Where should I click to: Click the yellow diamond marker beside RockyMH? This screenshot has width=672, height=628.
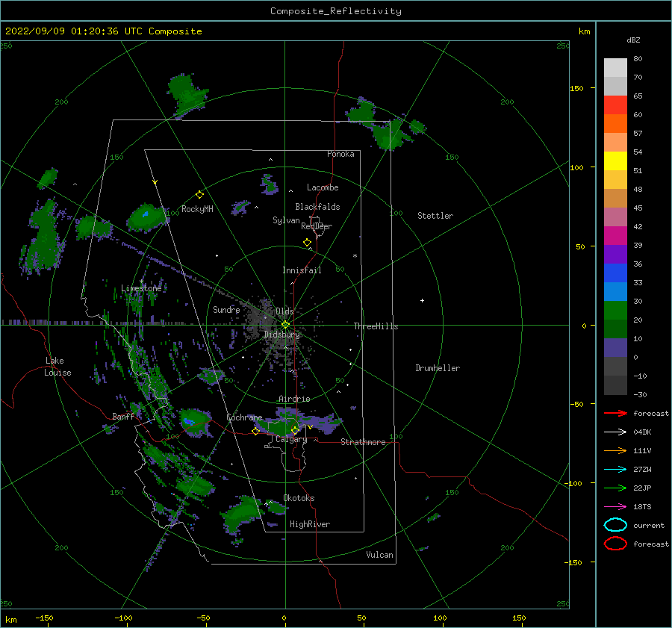coord(199,195)
